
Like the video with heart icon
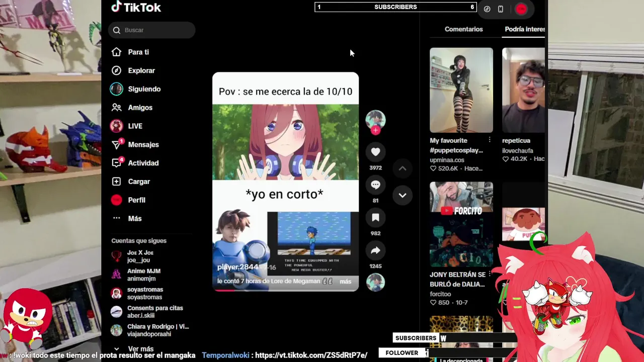pos(375,152)
